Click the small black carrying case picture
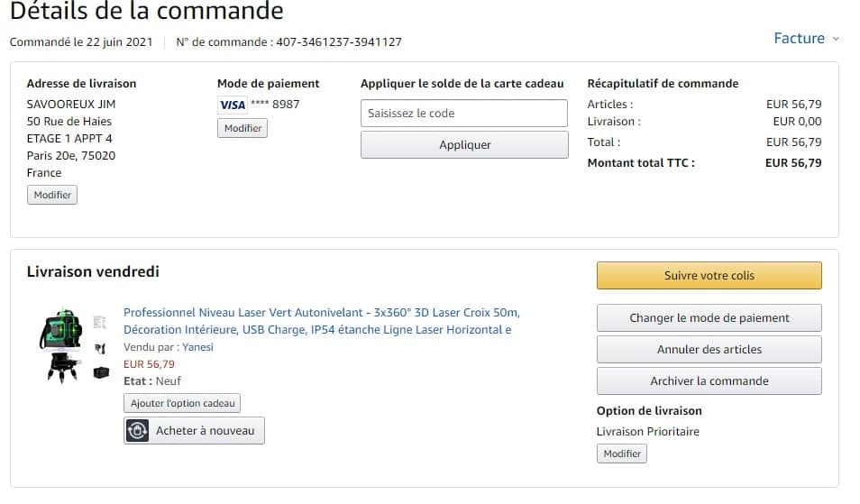Screen dimensions: 860x504 pyautogui.click(x=101, y=371)
